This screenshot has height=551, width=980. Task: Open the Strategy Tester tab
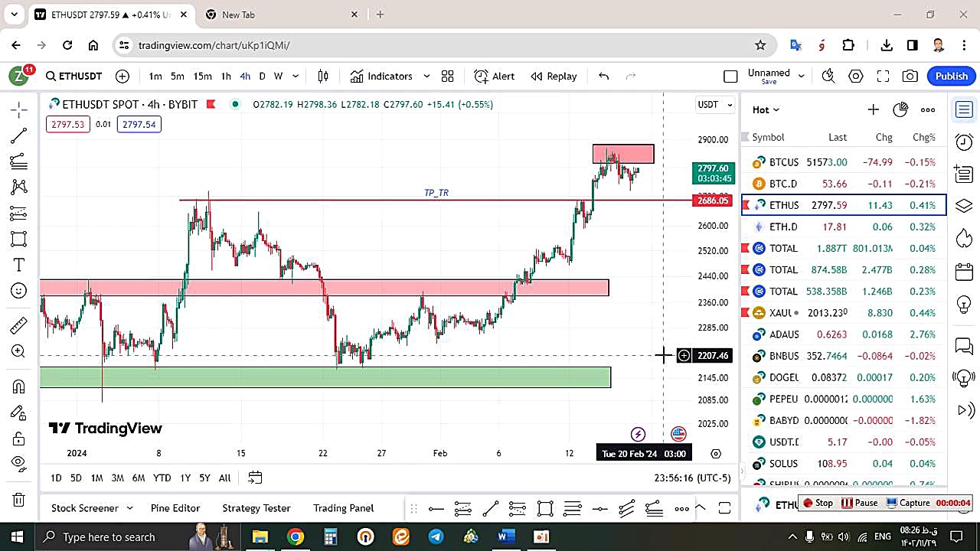[256, 508]
